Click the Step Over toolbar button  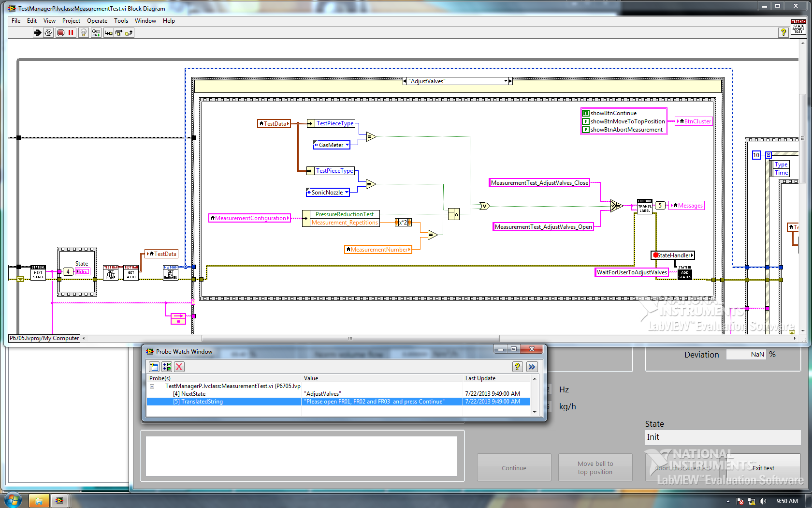[118, 33]
